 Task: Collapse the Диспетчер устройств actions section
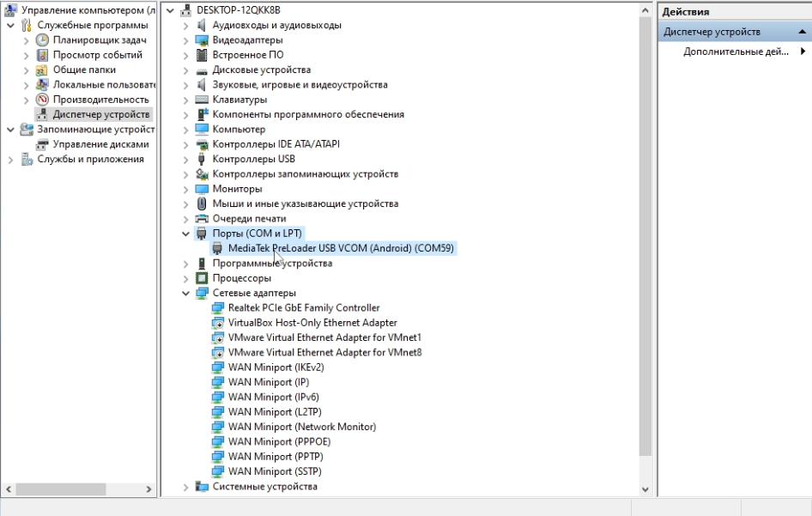pyautogui.click(x=803, y=32)
